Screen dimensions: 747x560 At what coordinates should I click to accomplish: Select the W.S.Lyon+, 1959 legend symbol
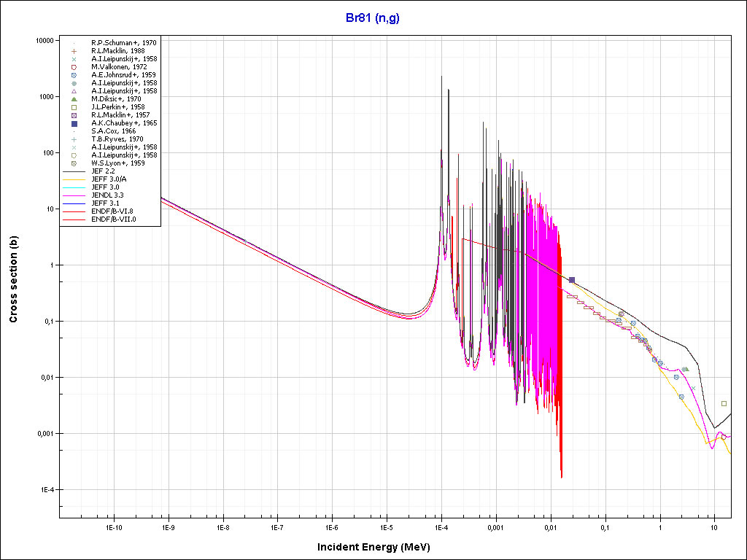tap(74, 163)
